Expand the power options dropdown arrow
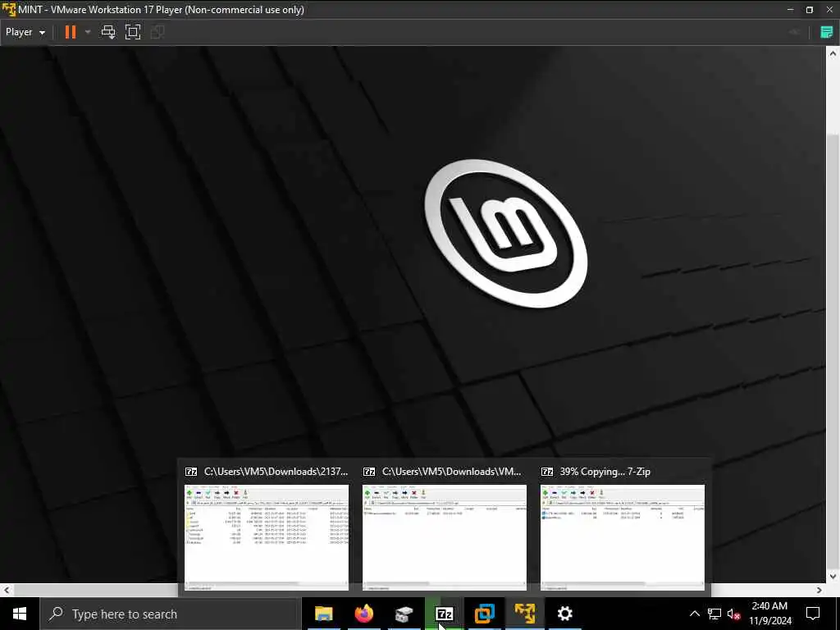The width and height of the screenshot is (840, 630). pos(88,32)
